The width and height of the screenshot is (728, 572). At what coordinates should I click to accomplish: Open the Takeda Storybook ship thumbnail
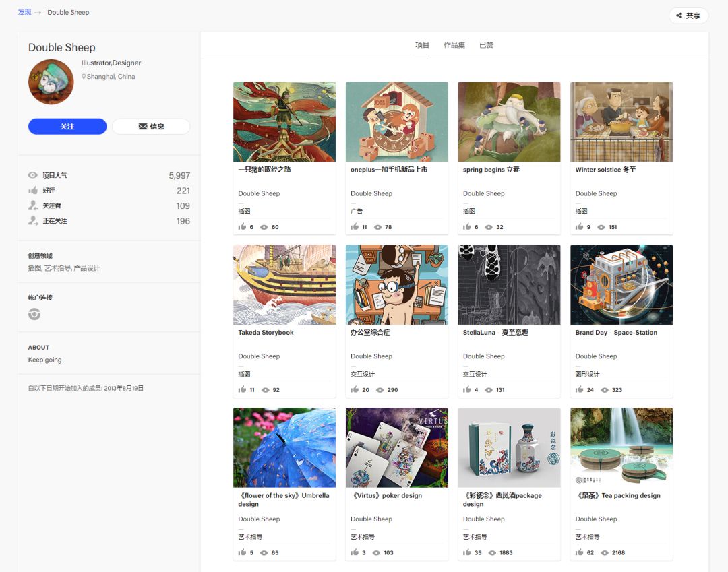284,284
